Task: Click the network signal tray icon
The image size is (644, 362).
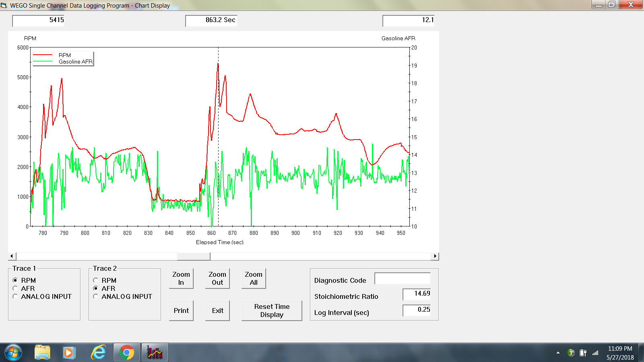Action: [595, 353]
